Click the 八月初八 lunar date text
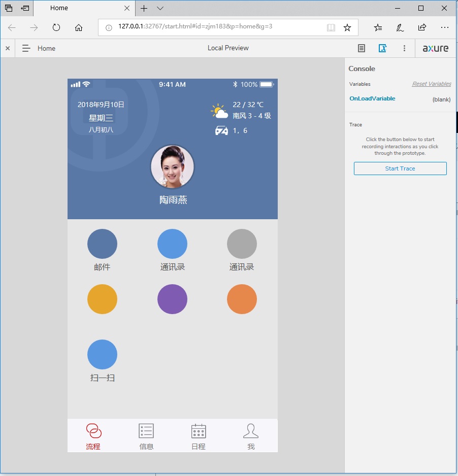 101,129
